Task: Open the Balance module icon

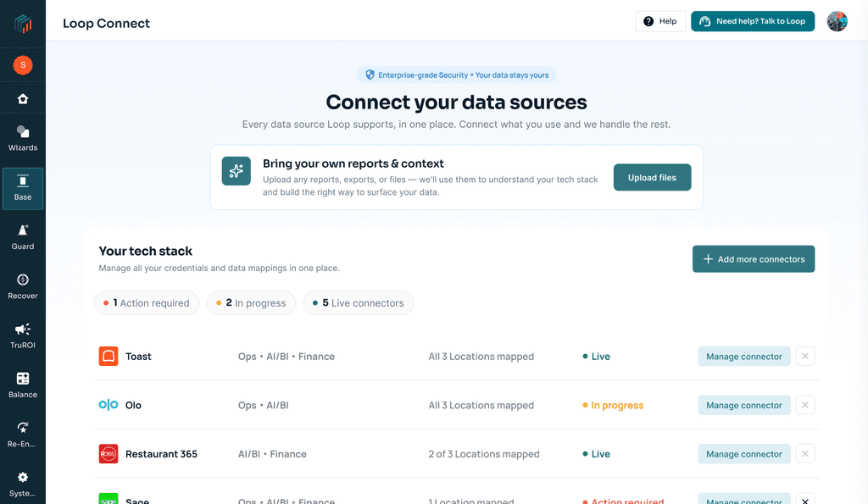Action: pyautogui.click(x=23, y=379)
